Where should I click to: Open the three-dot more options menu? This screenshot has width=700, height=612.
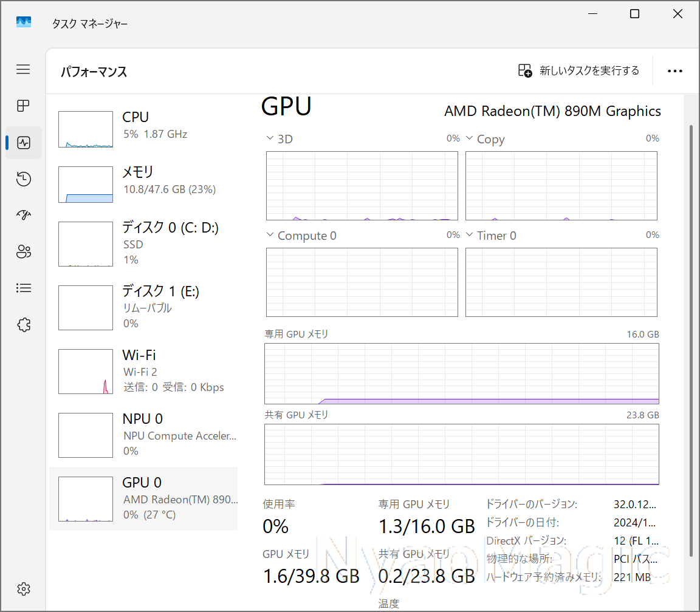674,71
